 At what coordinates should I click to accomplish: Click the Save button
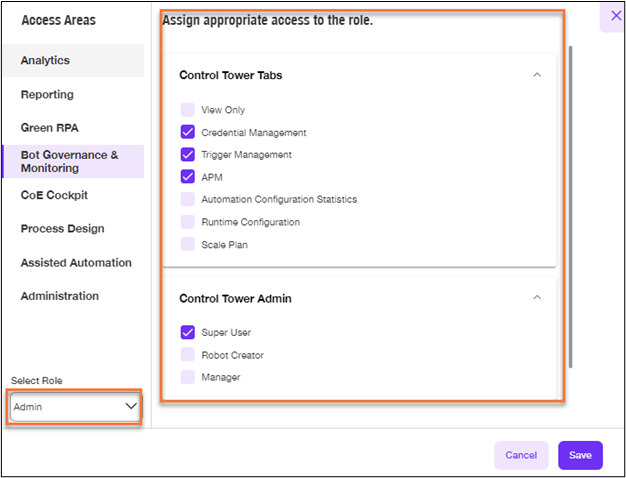pos(580,455)
